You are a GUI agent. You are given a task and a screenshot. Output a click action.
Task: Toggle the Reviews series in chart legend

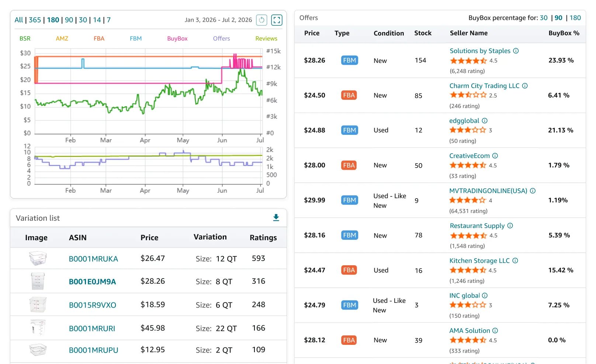point(266,38)
